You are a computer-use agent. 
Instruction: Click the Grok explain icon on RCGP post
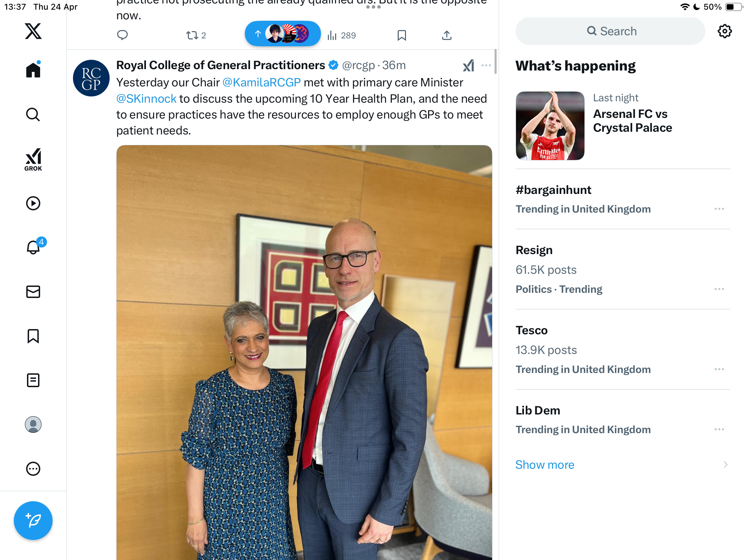(x=469, y=65)
